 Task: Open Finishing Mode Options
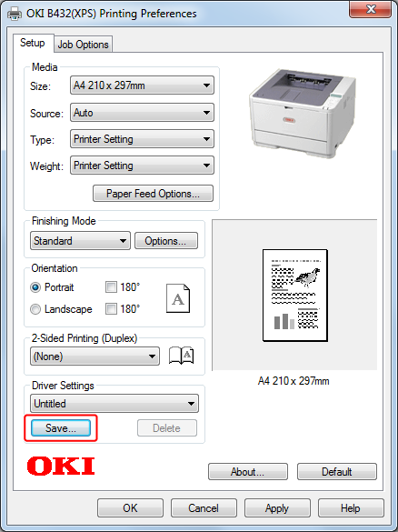(166, 241)
